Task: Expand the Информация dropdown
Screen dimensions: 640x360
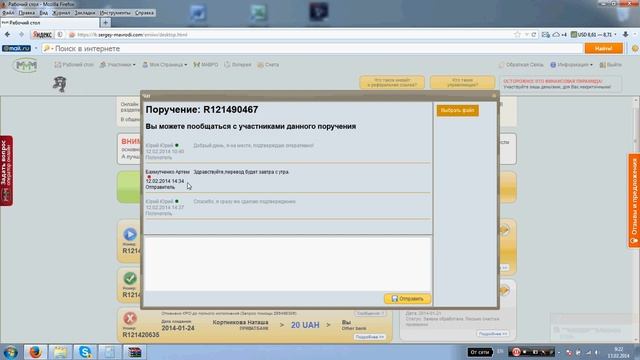Action: (571, 64)
